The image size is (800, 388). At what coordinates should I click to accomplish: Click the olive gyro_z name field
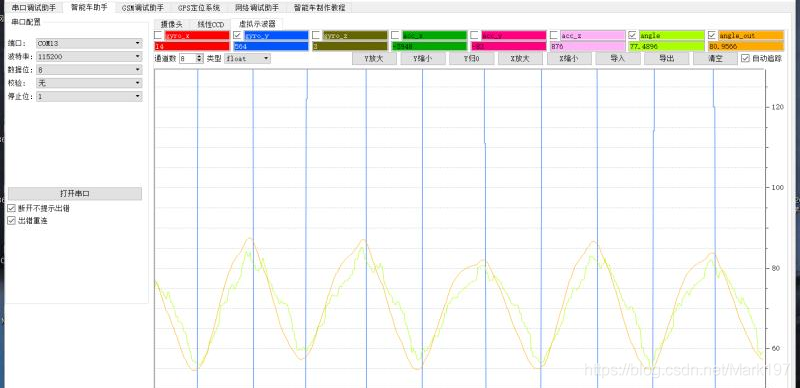pos(355,35)
